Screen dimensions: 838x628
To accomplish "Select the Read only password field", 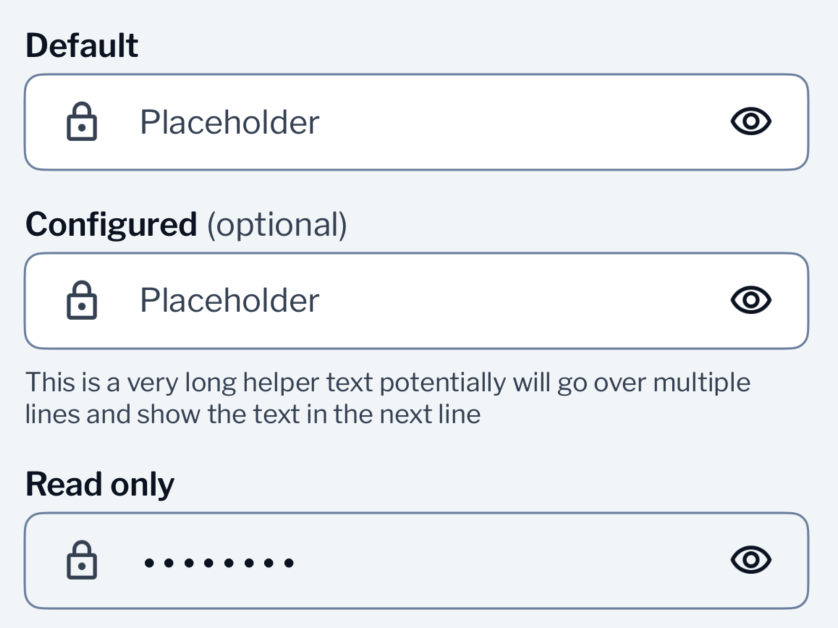I will (x=416, y=561).
